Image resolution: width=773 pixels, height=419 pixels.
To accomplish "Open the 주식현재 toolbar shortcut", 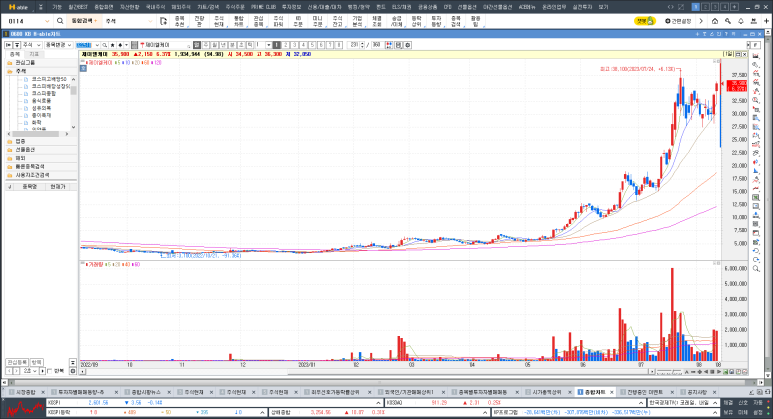I will pyautogui.click(x=219, y=19).
